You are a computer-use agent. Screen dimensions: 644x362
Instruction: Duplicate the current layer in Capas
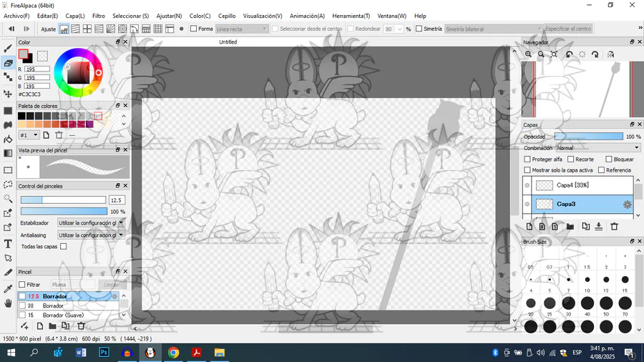(x=585, y=227)
